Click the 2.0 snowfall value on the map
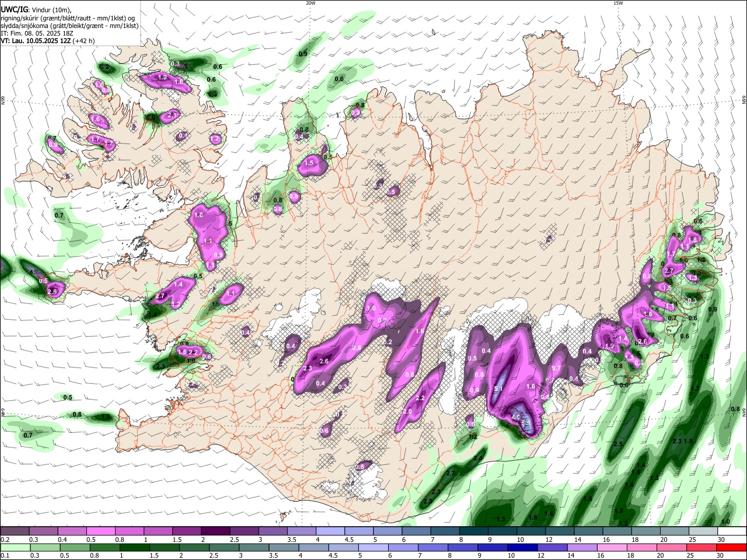Viewport: 747px width, 560px height. (407, 412)
